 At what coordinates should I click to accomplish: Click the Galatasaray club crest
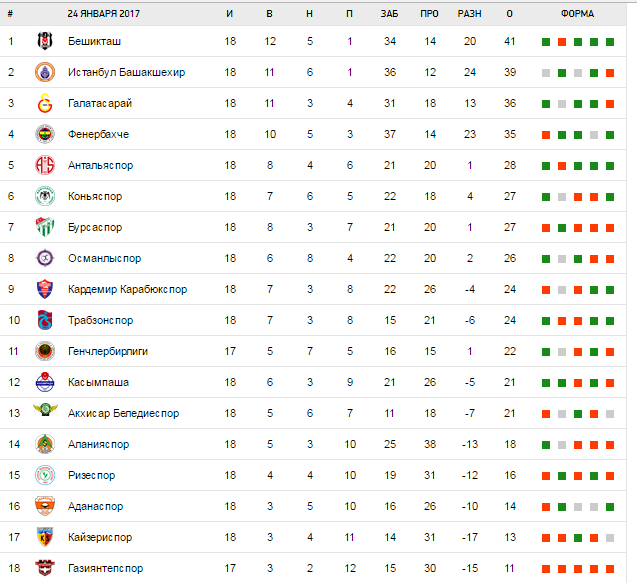(x=44, y=104)
